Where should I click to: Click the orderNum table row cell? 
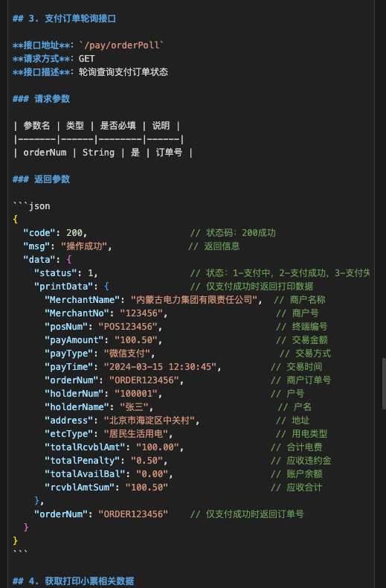pos(45,153)
